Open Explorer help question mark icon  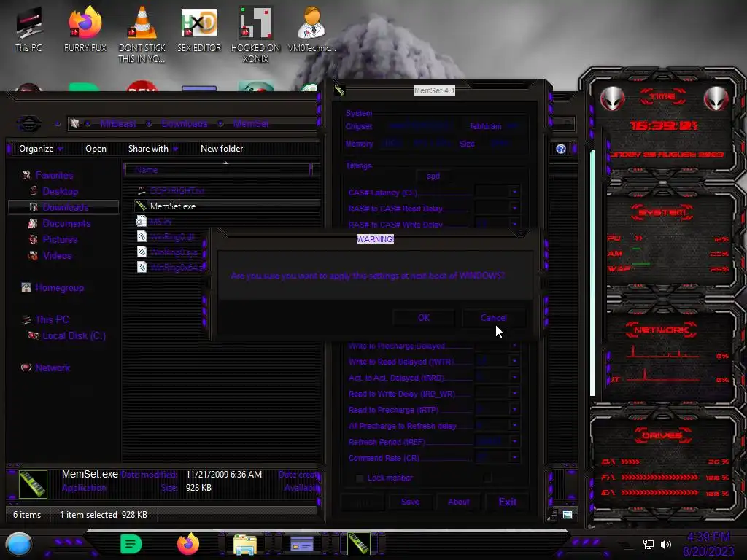point(561,149)
